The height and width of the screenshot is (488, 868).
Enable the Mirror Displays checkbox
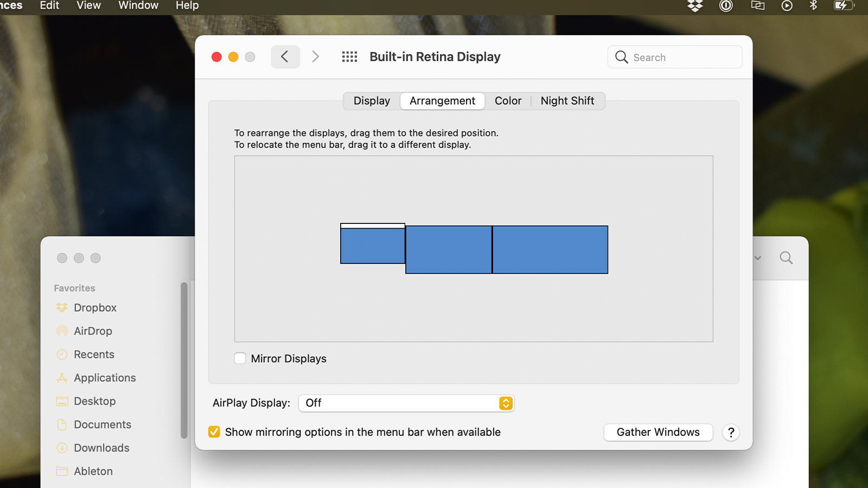click(x=240, y=358)
